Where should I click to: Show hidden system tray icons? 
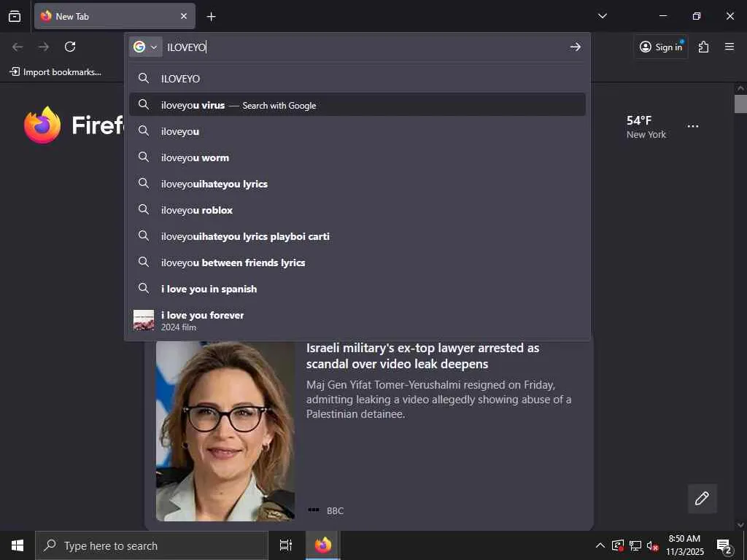click(x=600, y=545)
